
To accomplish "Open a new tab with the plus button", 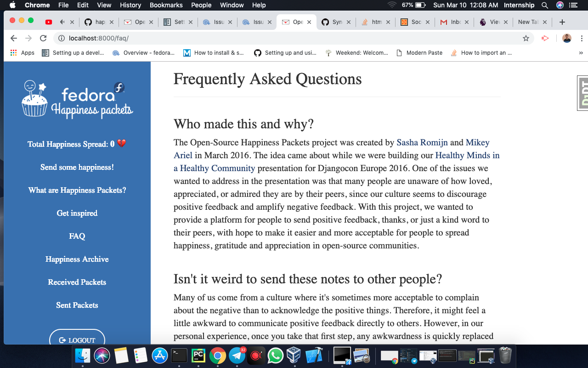I will tap(562, 22).
